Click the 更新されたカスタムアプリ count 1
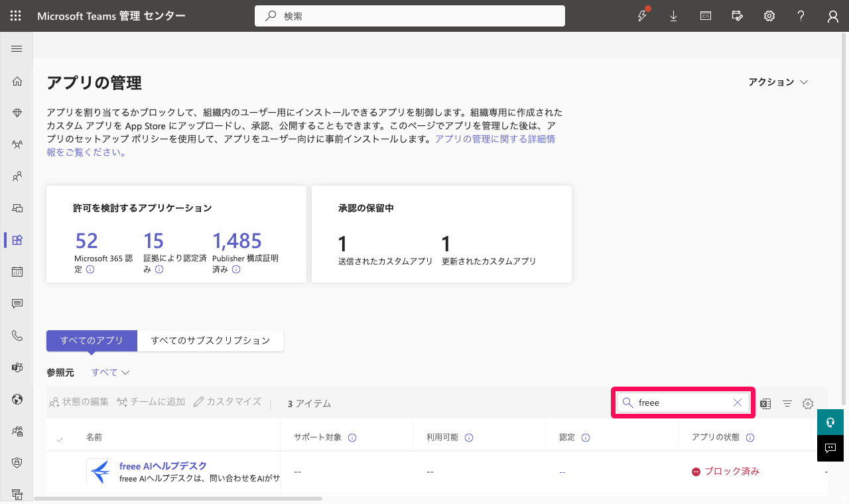 coord(446,244)
